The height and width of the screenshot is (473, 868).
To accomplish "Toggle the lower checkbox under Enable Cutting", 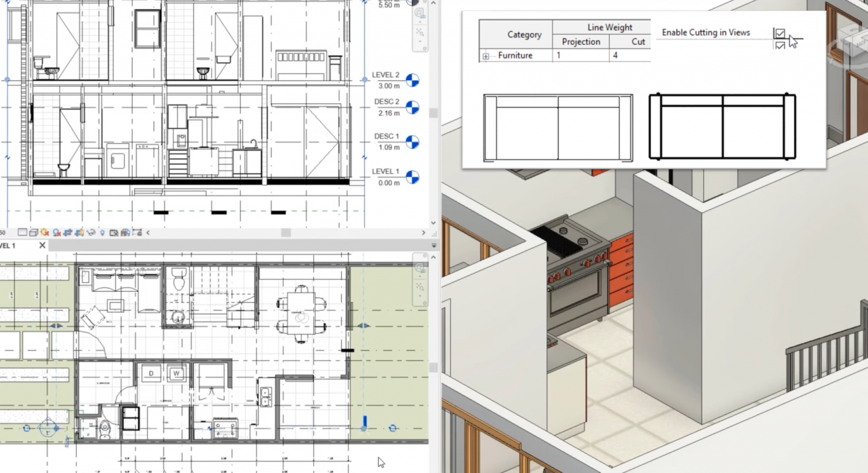I will 780,45.
